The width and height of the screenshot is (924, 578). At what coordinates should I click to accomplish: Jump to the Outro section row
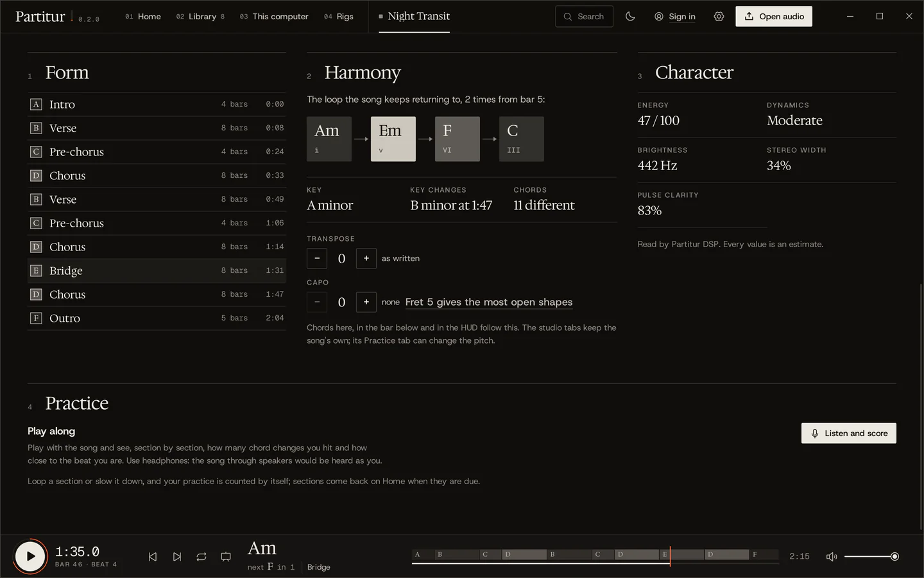click(x=157, y=318)
